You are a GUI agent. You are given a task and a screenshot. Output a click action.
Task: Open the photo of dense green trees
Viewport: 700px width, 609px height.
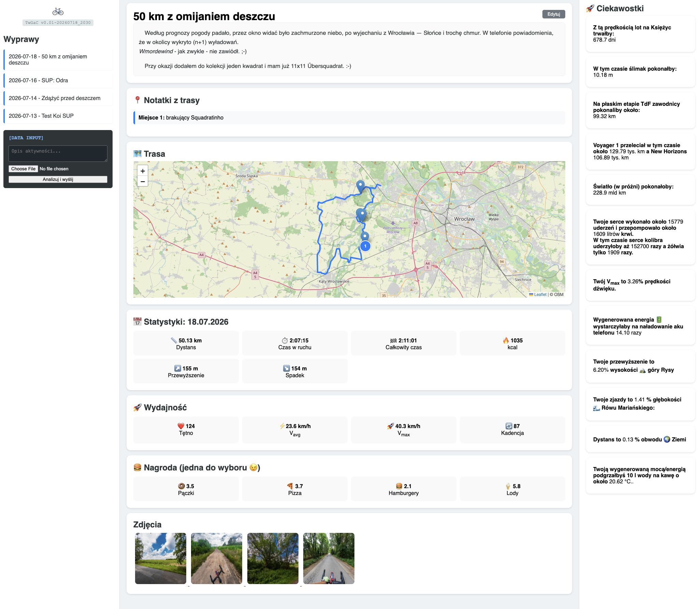coord(273,558)
